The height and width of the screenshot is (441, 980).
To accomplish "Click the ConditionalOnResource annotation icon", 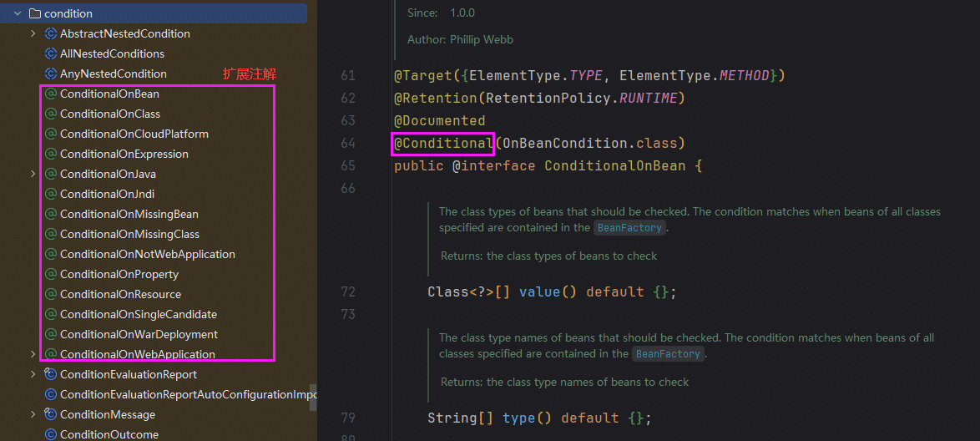I will [51, 294].
